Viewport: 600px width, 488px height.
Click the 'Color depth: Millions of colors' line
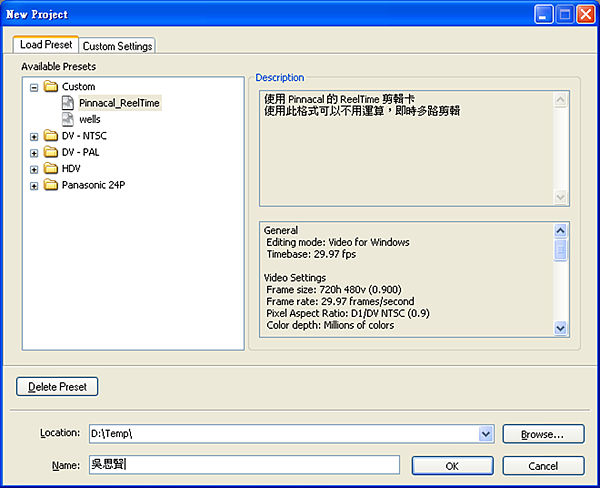330,325
